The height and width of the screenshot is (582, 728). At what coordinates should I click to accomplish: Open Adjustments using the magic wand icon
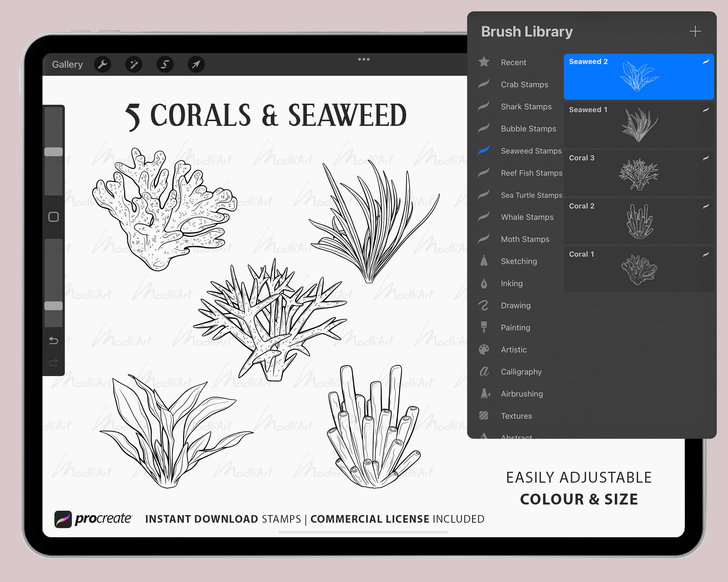tap(134, 64)
